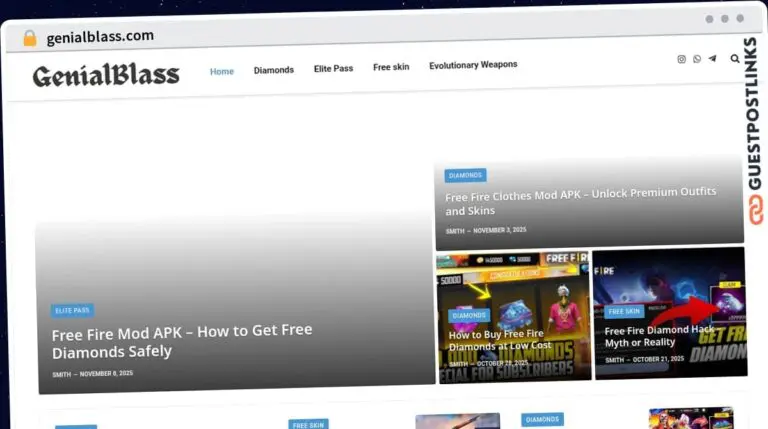The image size is (768, 429).
Task: Click the ELITE PASS category tag
Action: pos(73,310)
